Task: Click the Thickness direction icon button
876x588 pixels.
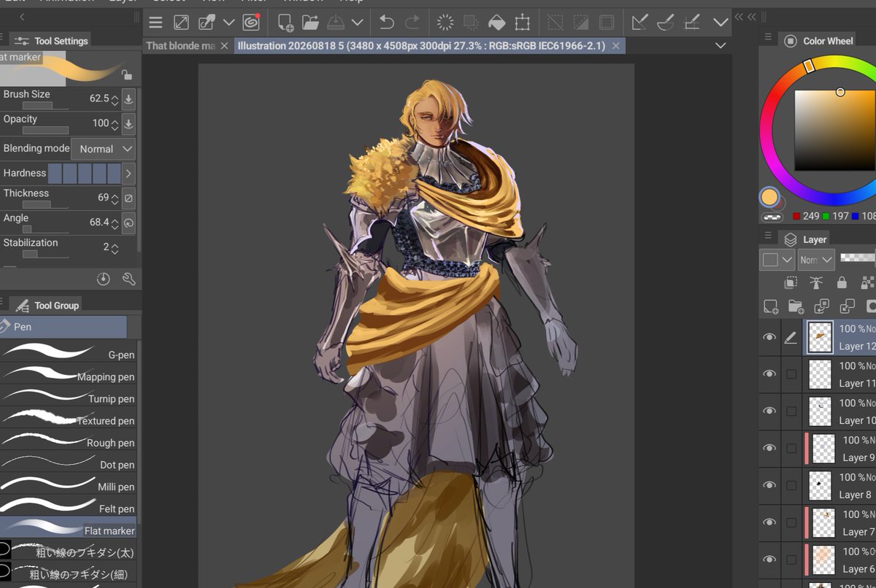Action: coord(128,198)
